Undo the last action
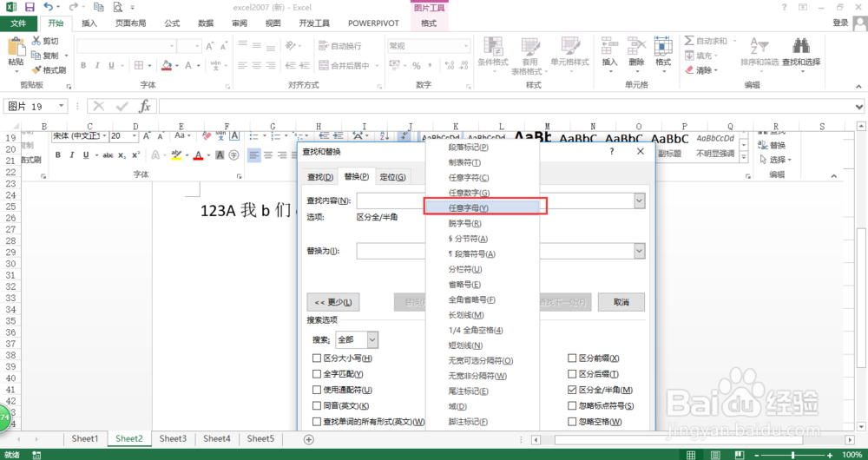This screenshot has height=460, width=868. (x=48, y=7)
